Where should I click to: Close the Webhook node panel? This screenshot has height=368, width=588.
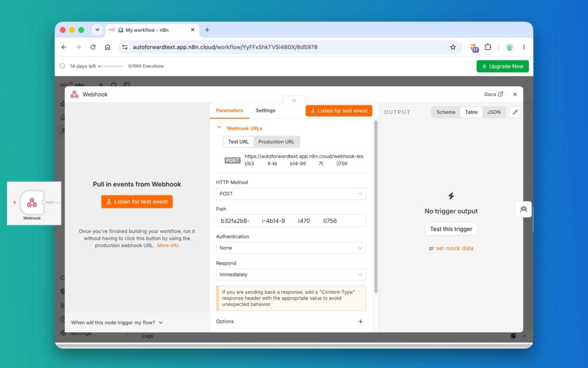(515, 94)
